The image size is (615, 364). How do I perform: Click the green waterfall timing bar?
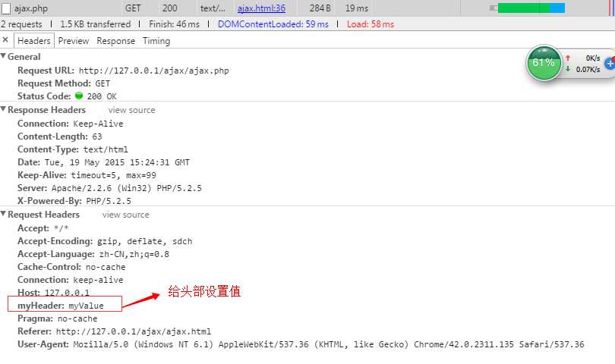pyautogui.click(x=524, y=8)
